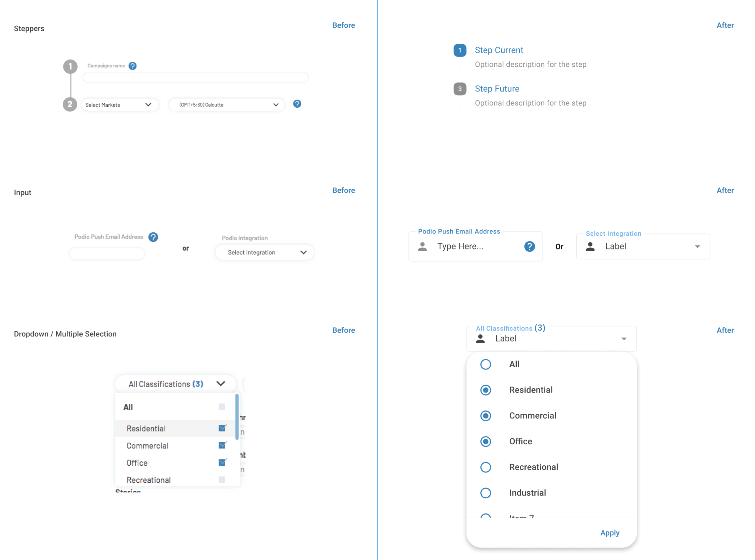
Task: Click the Office item in old list
Action: pyautogui.click(x=137, y=463)
